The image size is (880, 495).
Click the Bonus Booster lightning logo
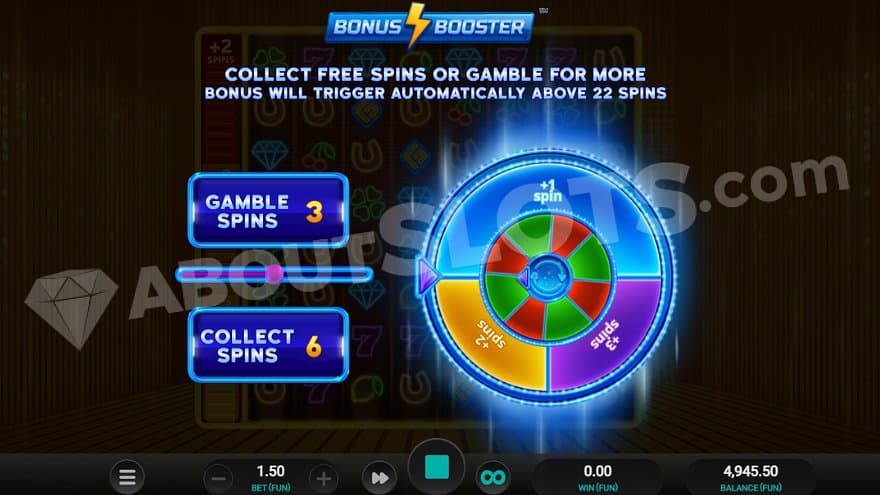tap(430, 25)
